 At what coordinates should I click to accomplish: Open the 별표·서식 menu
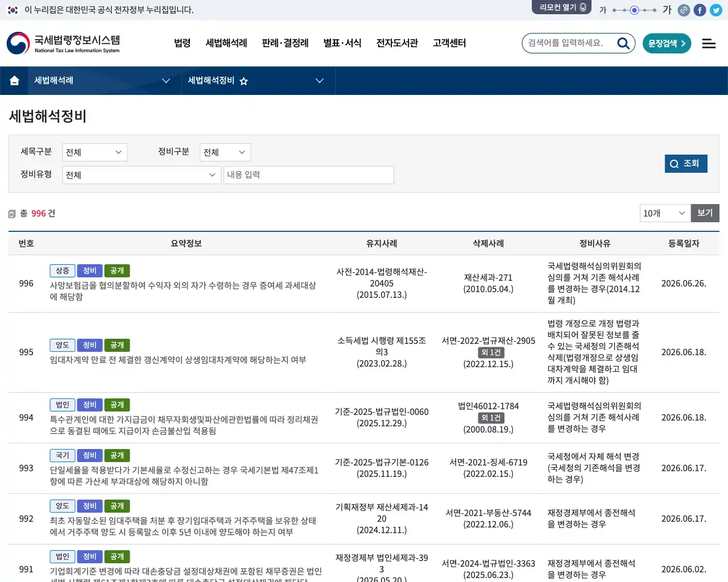click(342, 43)
